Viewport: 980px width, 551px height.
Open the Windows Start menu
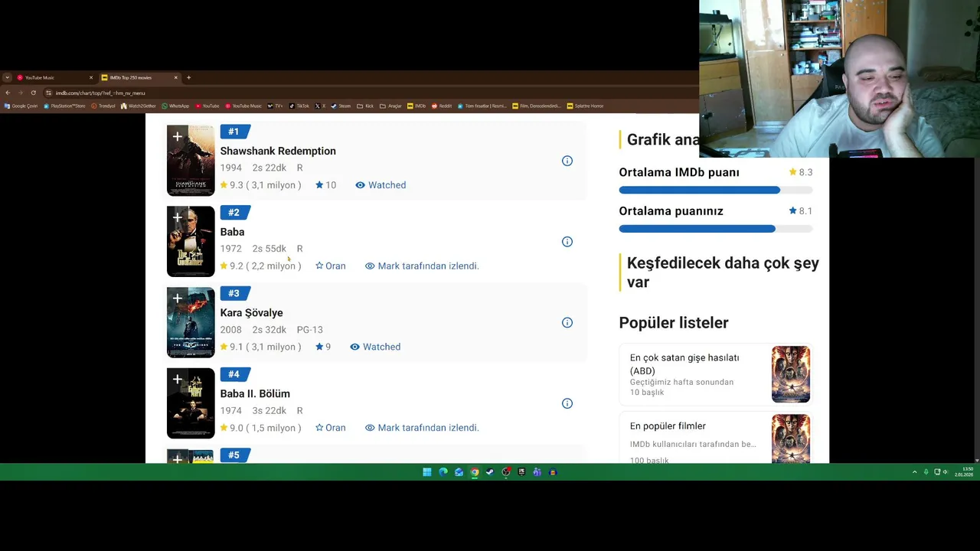point(427,472)
